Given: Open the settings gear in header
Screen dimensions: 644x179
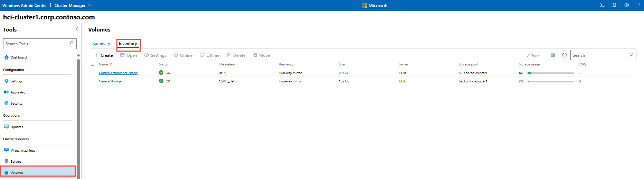Looking at the screenshot, I should (626, 5).
